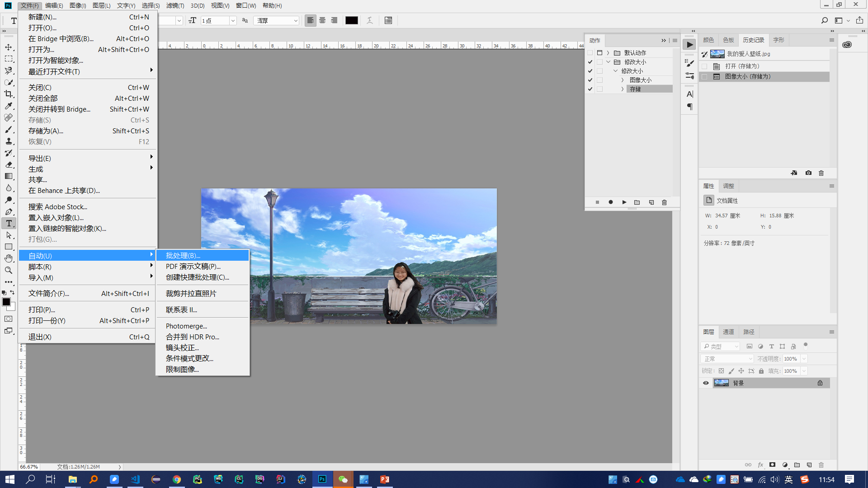This screenshot has height=488, width=868.
Task: Click the Begin recording button in Actions
Action: [611, 202]
